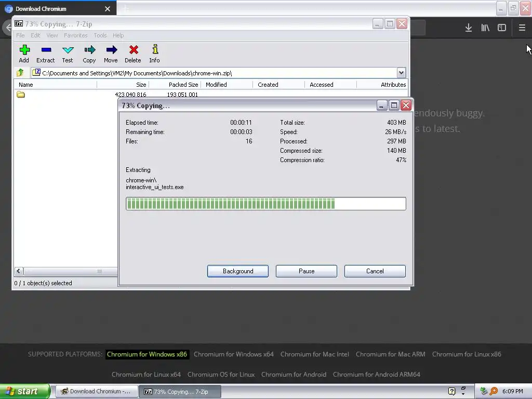This screenshot has height=399, width=532.
Task: Open the View menu
Action: (52, 35)
